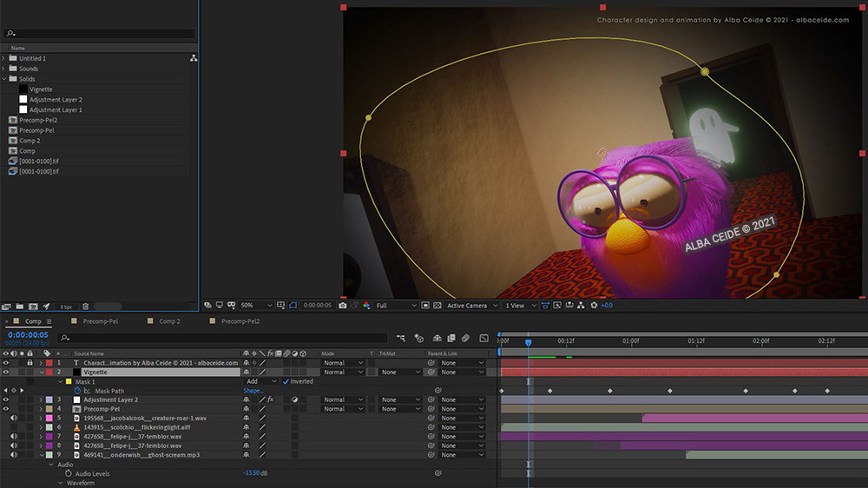Open Vignette blending Mode dropdown
The height and width of the screenshot is (488, 868).
pyautogui.click(x=343, y=373)
